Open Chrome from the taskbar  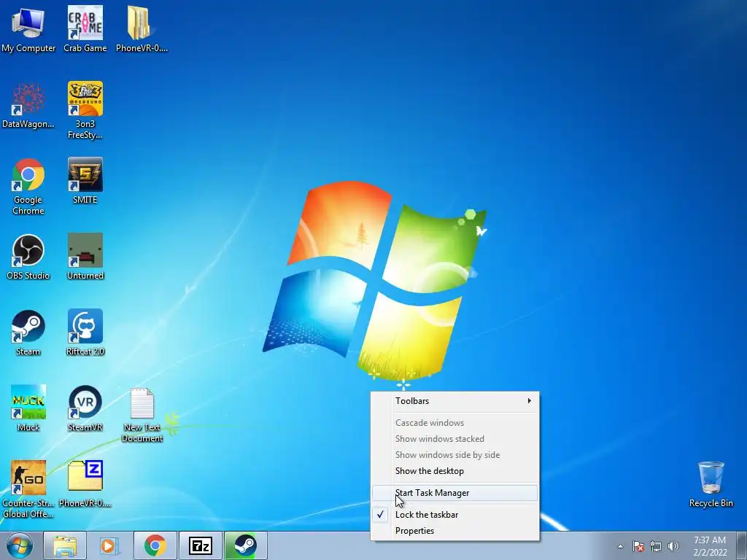[155, 545]
